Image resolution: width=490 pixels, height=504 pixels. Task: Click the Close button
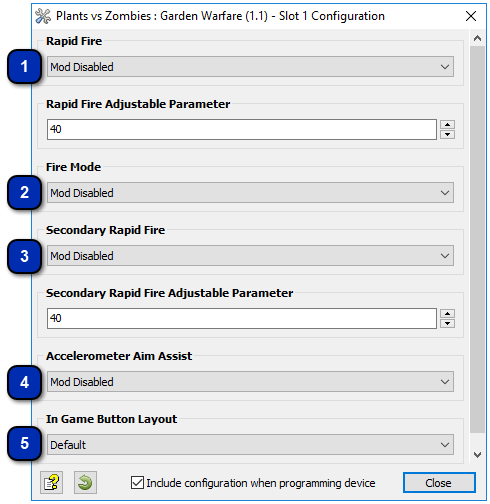tap(439, 483)
